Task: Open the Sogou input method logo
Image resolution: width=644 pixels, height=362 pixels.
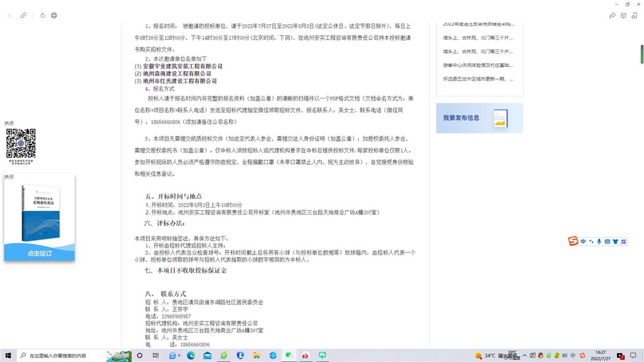Action: click(x=573, y=241)
